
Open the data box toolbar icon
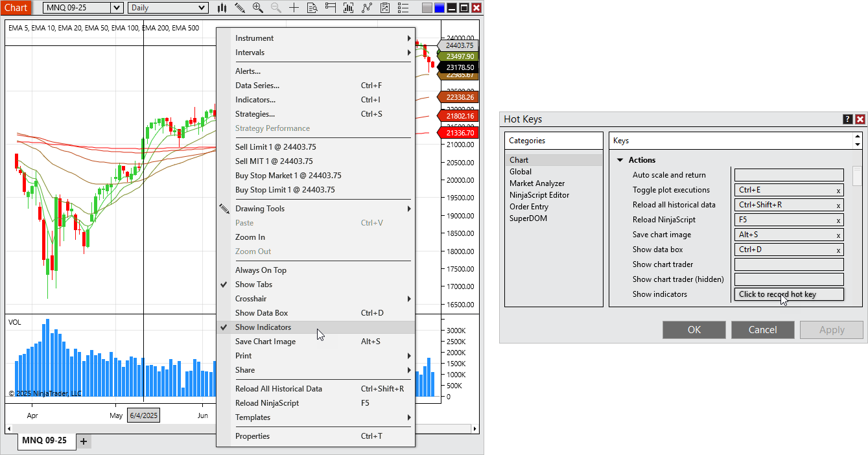point(312,8)
